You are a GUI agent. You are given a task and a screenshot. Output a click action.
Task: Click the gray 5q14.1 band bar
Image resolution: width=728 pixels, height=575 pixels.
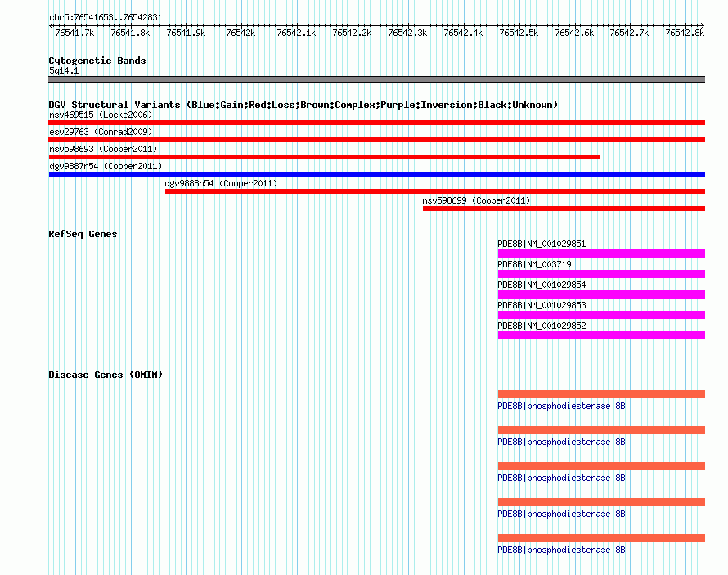376,79
